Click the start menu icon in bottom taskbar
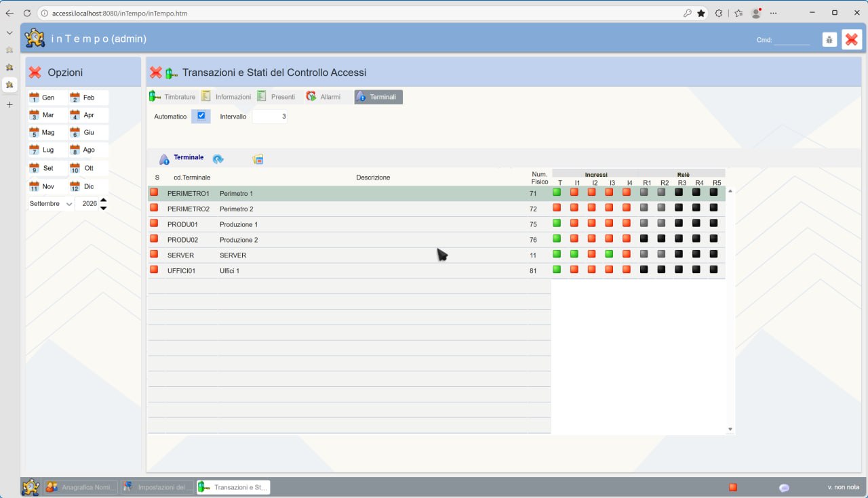Viewport: 868px width, 498px height. [30, 487]
